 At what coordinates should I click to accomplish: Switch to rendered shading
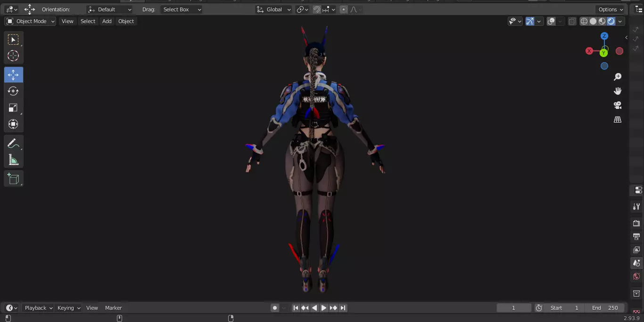coord(611,21)
